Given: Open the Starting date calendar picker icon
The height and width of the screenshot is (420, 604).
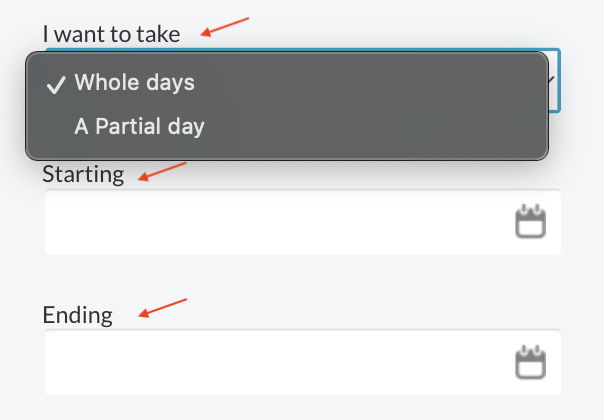Looking at the screenshot, I should (x=530, y=221).
